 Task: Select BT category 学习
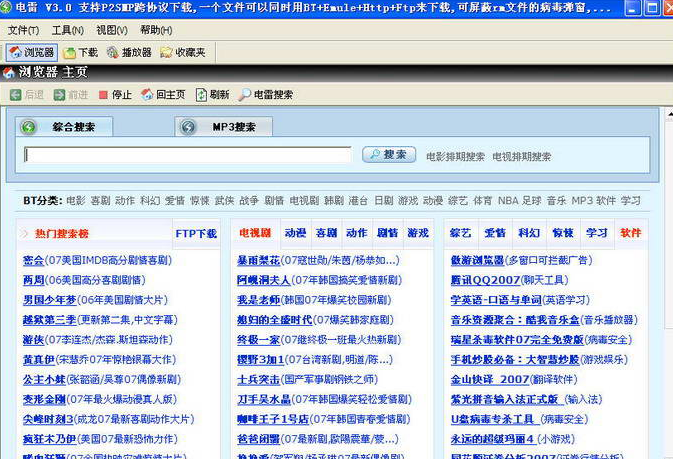click(631, 201)
